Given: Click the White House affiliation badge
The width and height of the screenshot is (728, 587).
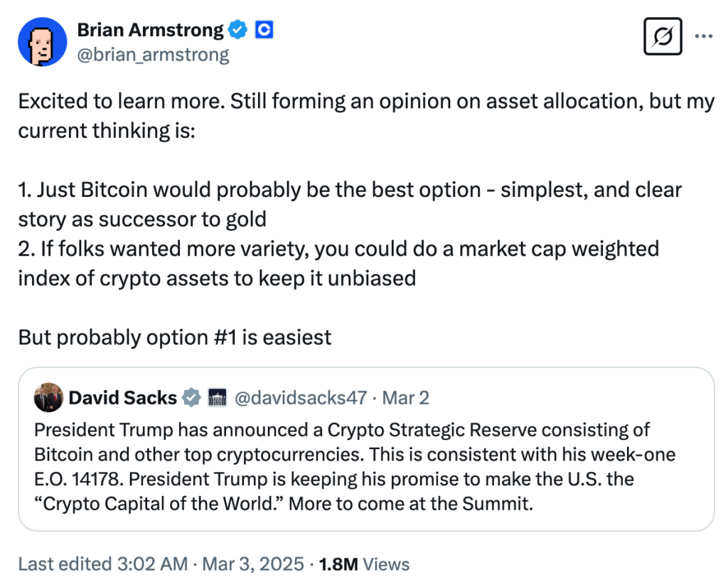Looking at the screenshot, I should point(217,398).
